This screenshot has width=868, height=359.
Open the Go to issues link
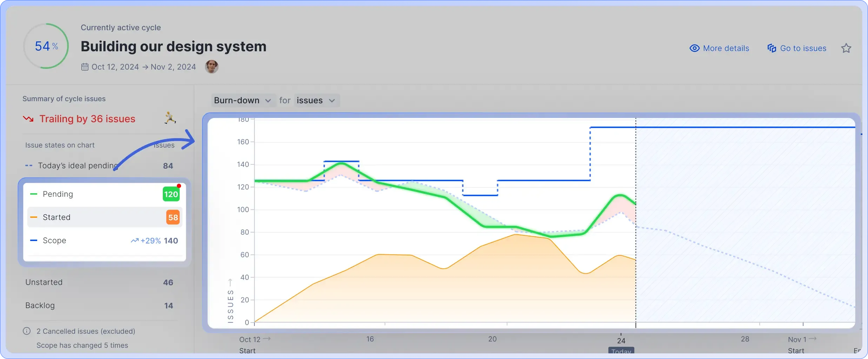pos(803,48)
